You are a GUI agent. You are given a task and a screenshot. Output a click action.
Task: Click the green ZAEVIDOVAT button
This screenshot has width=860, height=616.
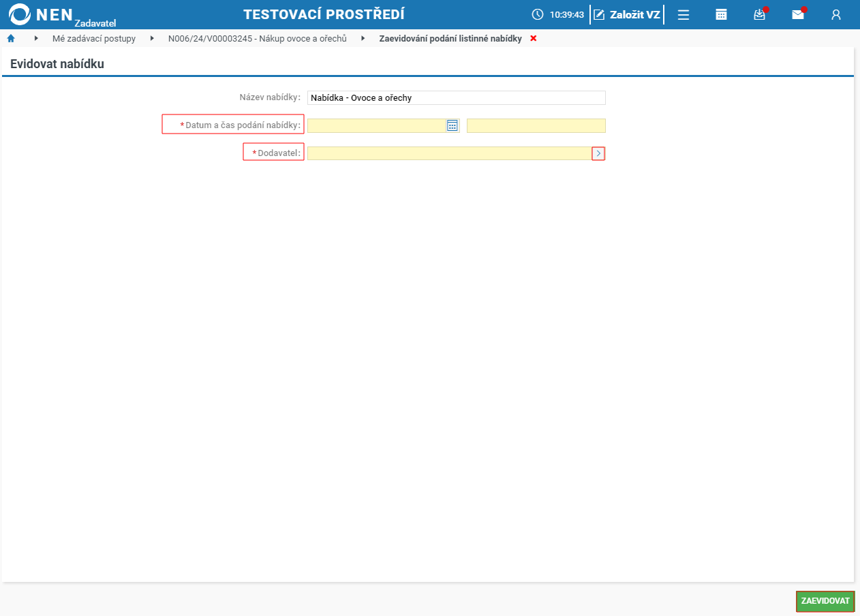[x=825, y=601]
